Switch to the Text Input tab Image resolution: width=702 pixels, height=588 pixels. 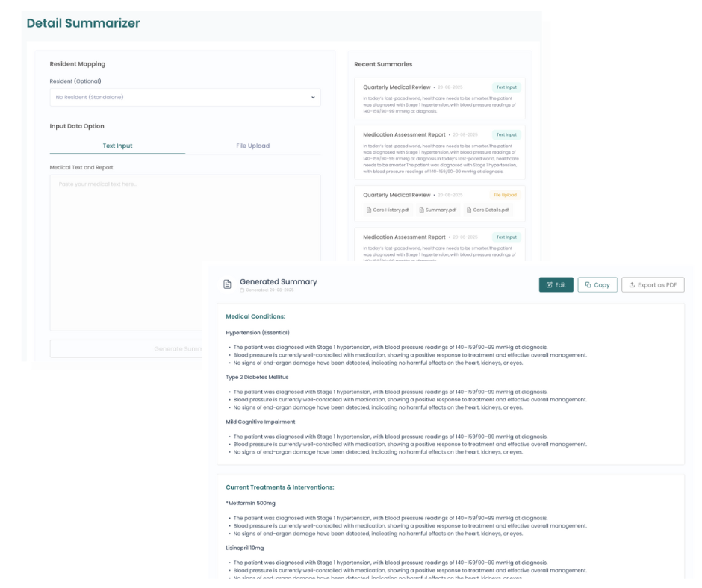117,146
